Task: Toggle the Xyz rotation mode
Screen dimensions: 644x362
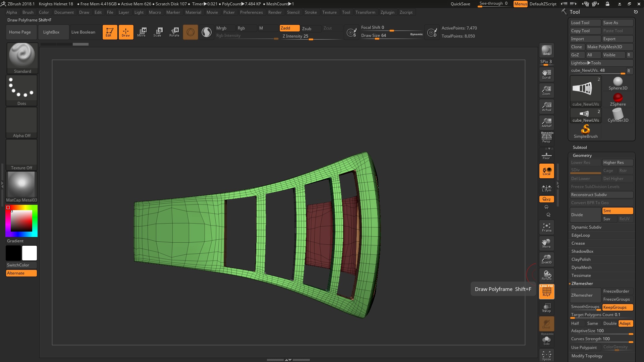Action: 546,199
